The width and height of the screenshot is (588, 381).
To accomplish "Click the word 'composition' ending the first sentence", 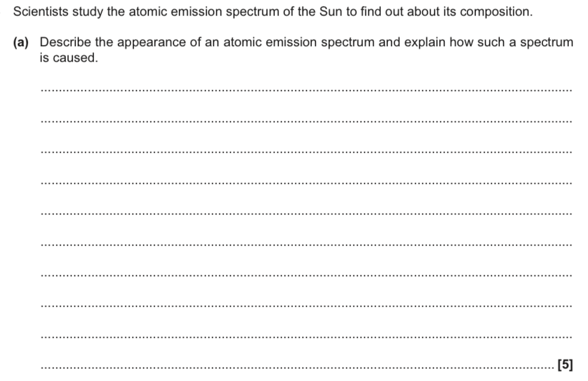I will pos(494,12).
